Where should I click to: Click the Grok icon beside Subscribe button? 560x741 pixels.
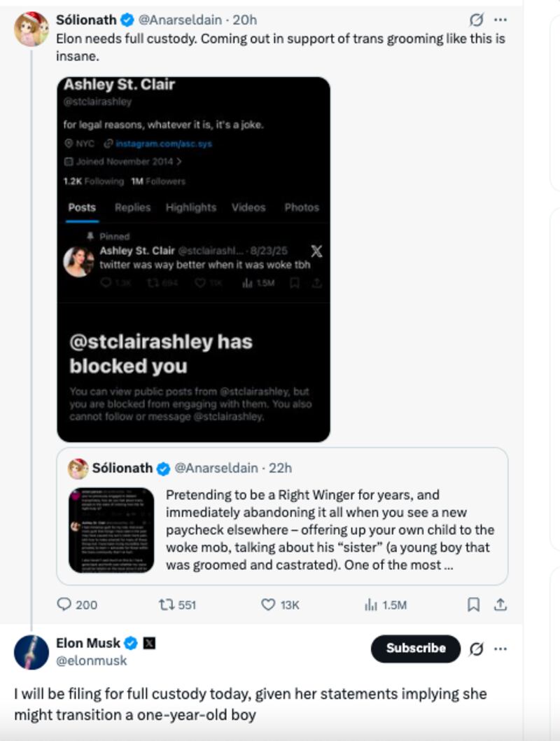tap(476, 649)
